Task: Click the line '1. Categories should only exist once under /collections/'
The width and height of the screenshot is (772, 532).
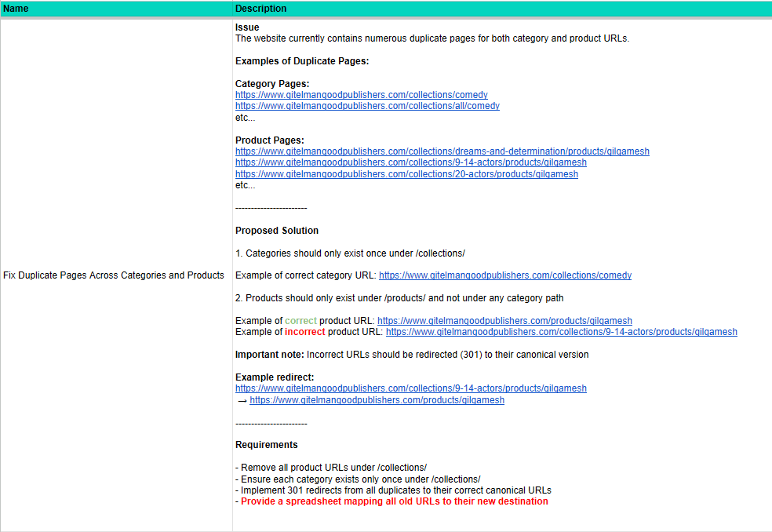Action: (x=350, y=253)
